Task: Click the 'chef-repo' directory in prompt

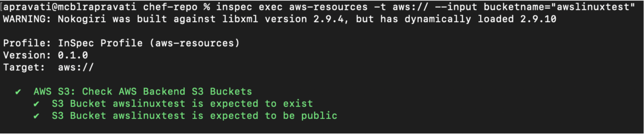Action: click(x=170, y=7)
